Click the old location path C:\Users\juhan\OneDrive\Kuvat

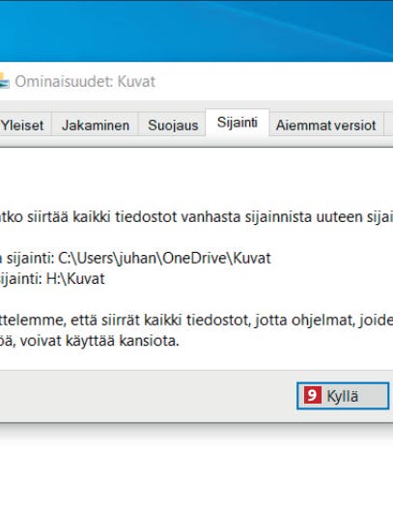[164, 258]
